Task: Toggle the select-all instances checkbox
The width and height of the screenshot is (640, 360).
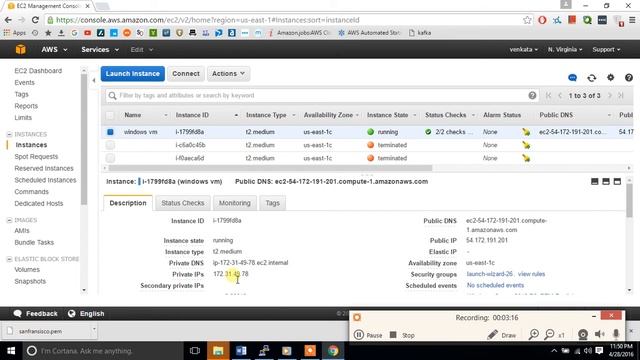Action: (x=110, y=115)
